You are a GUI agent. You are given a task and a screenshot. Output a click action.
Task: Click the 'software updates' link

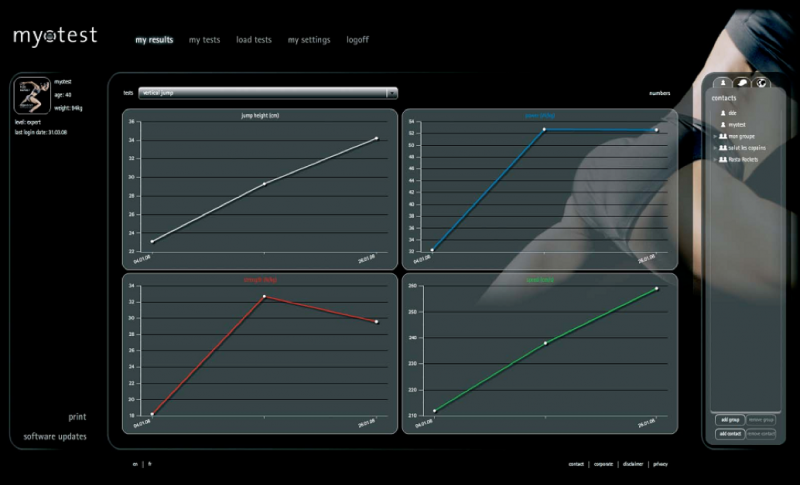[55, 437]
